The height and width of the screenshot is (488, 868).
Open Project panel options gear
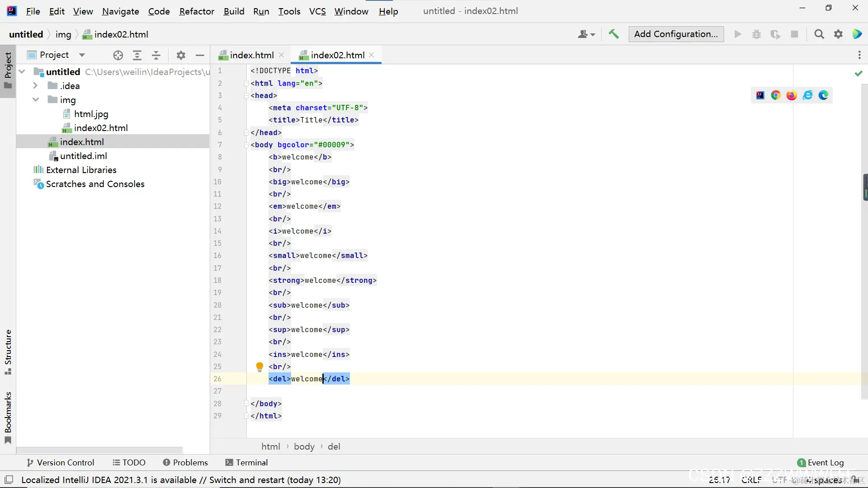[181, 55]
